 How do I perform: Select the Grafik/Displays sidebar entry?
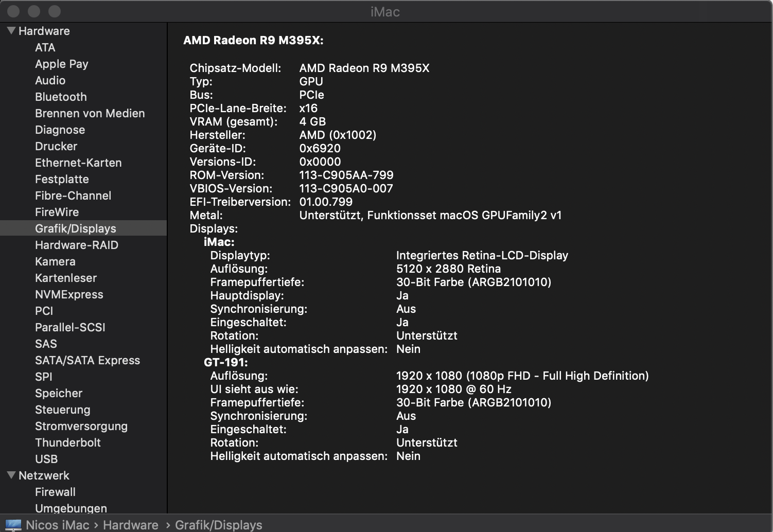(83, 228)
